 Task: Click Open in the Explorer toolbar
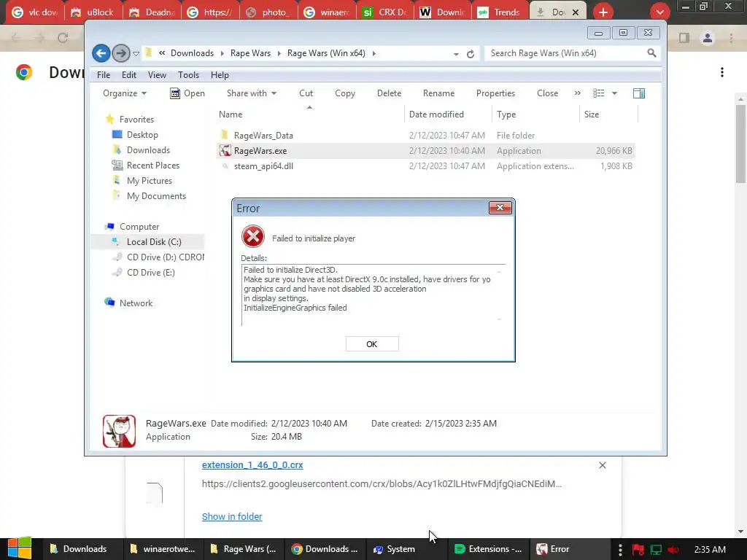[x=187, y=93]
